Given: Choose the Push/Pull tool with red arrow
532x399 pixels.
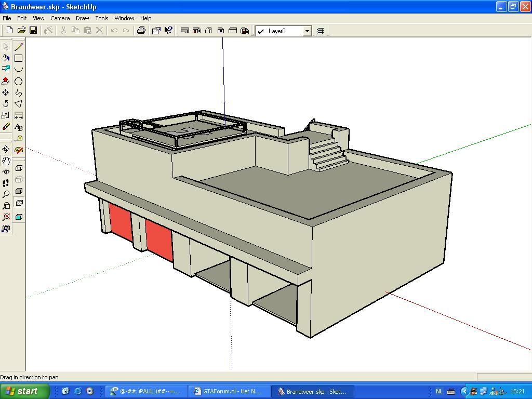Looking at the screenshot, I should (x=6, y=81).
